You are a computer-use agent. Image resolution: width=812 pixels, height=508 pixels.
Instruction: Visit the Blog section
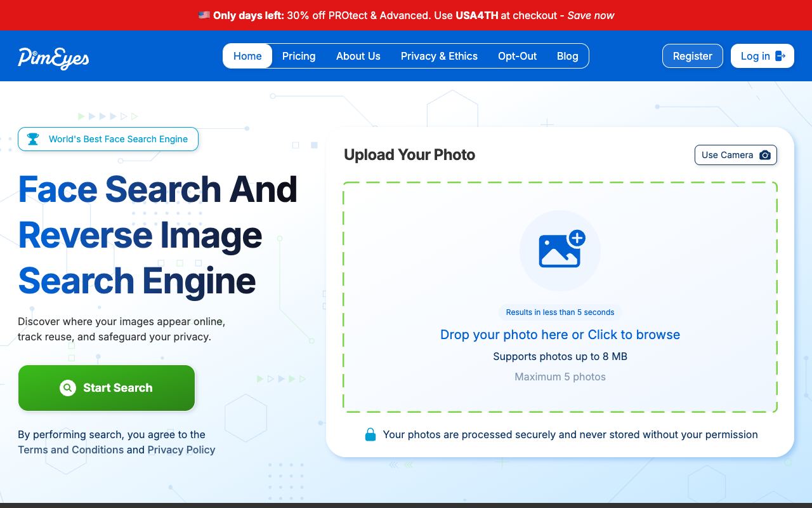(x=568, y=56)
